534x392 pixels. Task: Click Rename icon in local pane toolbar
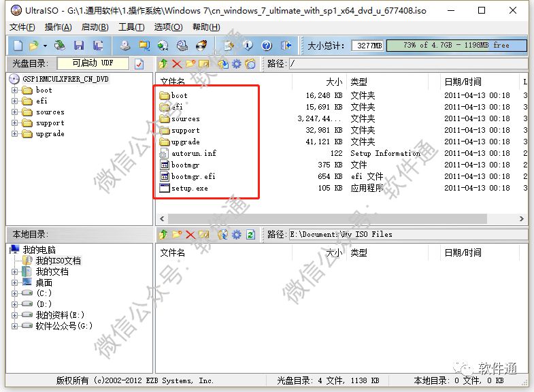(x=204, y=235)
